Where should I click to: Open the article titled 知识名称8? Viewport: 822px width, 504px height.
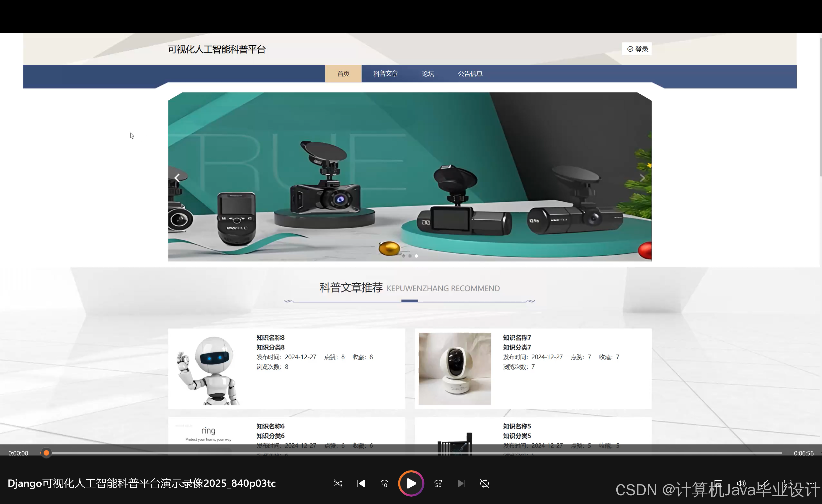click(x=270, y=338)
